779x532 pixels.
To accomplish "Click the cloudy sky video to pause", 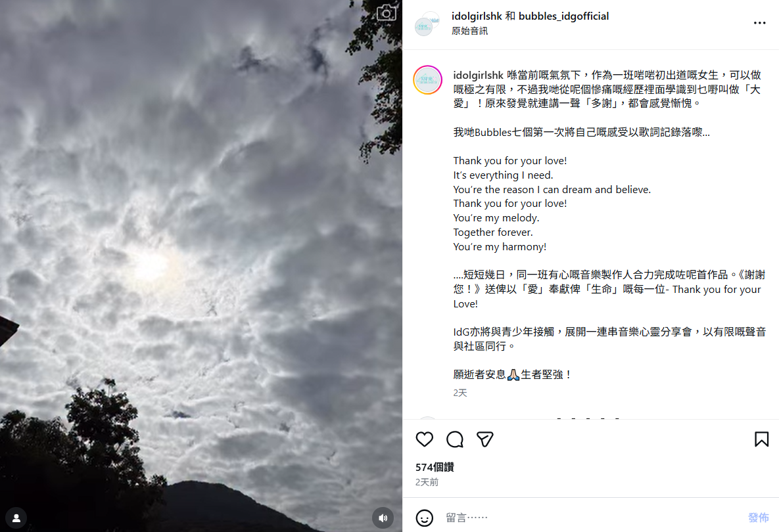I will click(201, 266).
